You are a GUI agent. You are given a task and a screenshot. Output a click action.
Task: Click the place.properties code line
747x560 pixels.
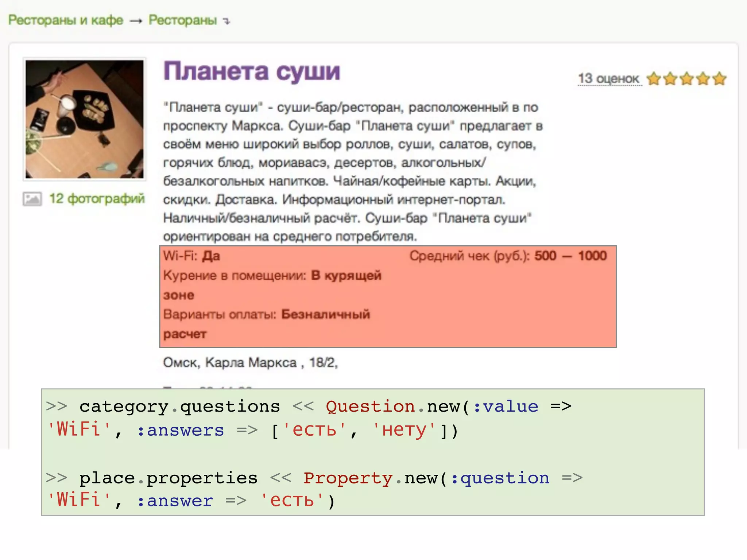pos(314,489)
